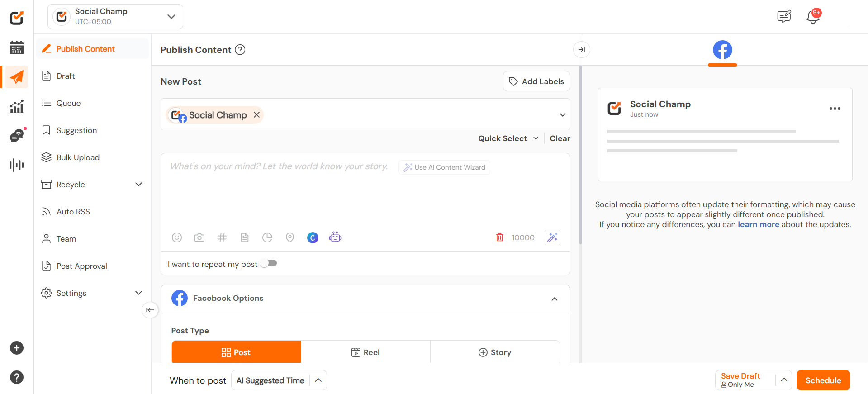Click the plus add icon in left rail
This screenshot has height=394, width=868.
pos(17,348)
